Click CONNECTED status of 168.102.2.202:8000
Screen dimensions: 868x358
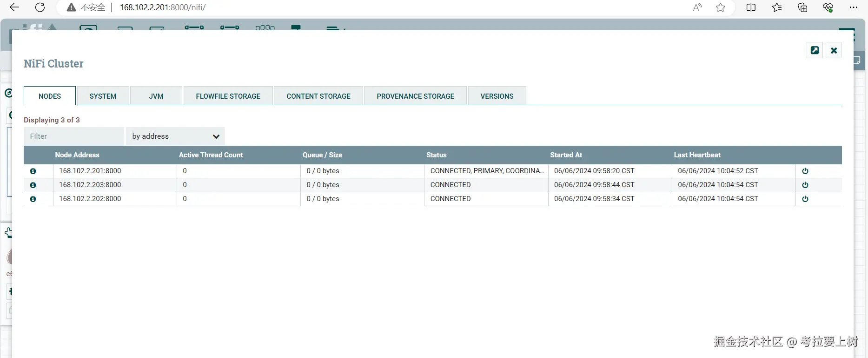point(486,199)
